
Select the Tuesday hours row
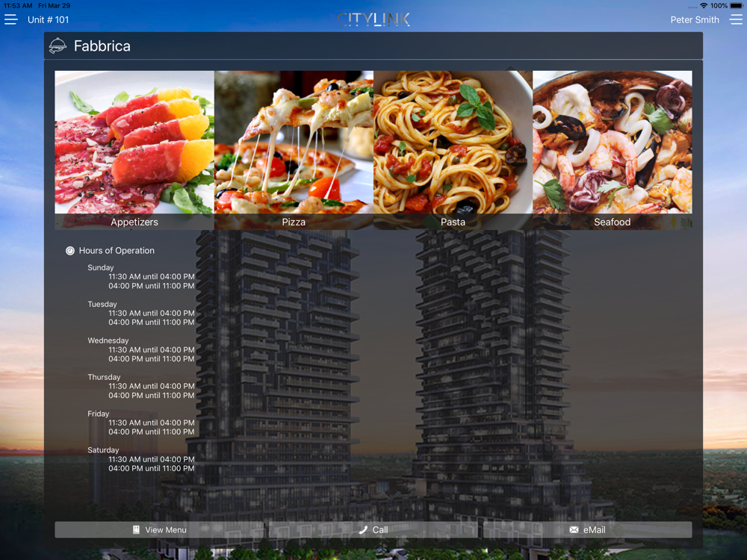pos(141,314)
